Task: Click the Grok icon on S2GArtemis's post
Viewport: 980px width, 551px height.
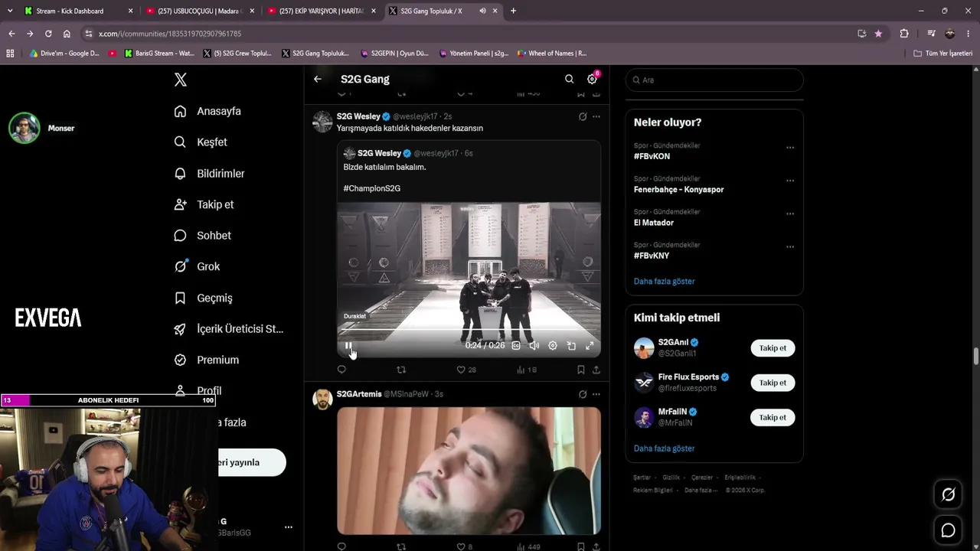Action: pos(583,394)
